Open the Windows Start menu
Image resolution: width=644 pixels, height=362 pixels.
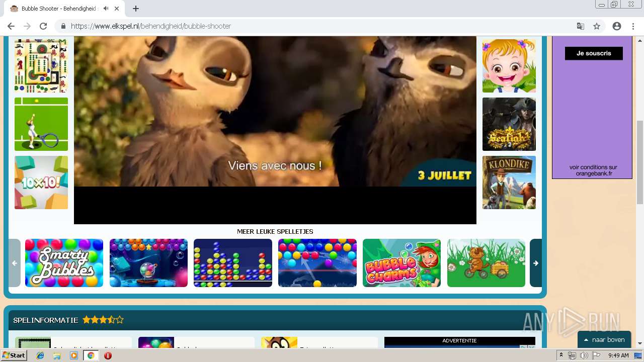(x=14, y=355)
